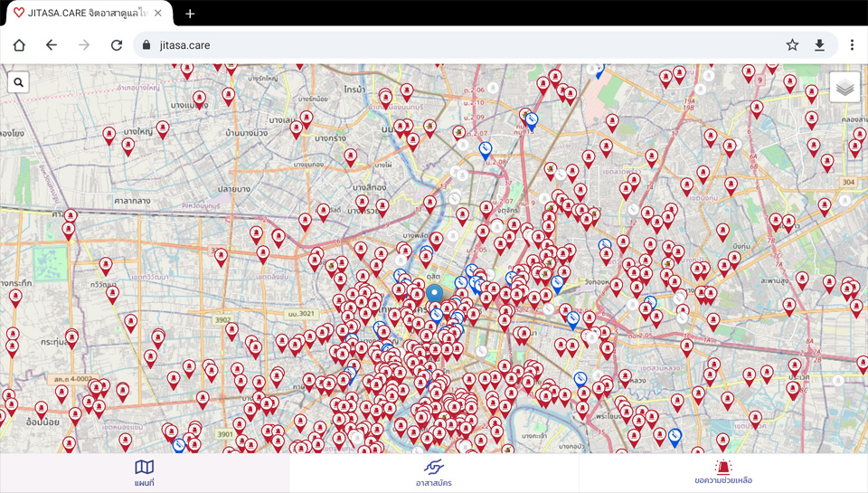
Task: Click the forward navigation arrow
Action: [x=84, y=45]
